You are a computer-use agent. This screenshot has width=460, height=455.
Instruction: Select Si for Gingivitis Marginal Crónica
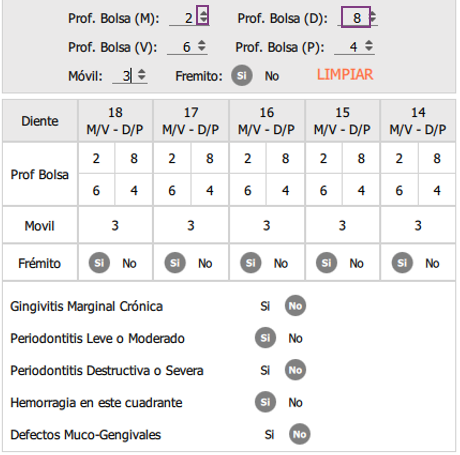pos(265,306)
